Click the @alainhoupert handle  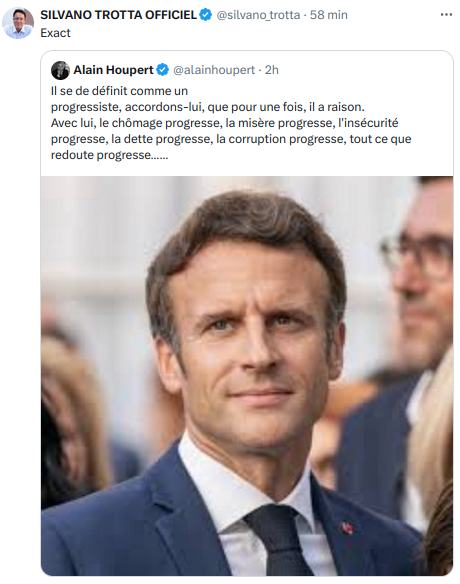(x=214, y=70)
